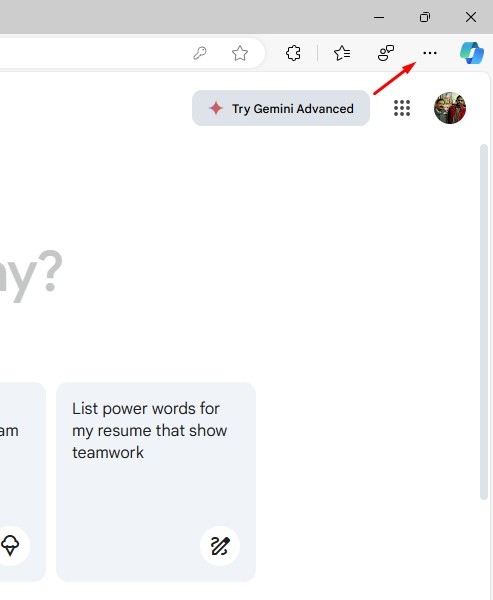
Task: Add this page to favorites star
Action: tap(240, 53)
